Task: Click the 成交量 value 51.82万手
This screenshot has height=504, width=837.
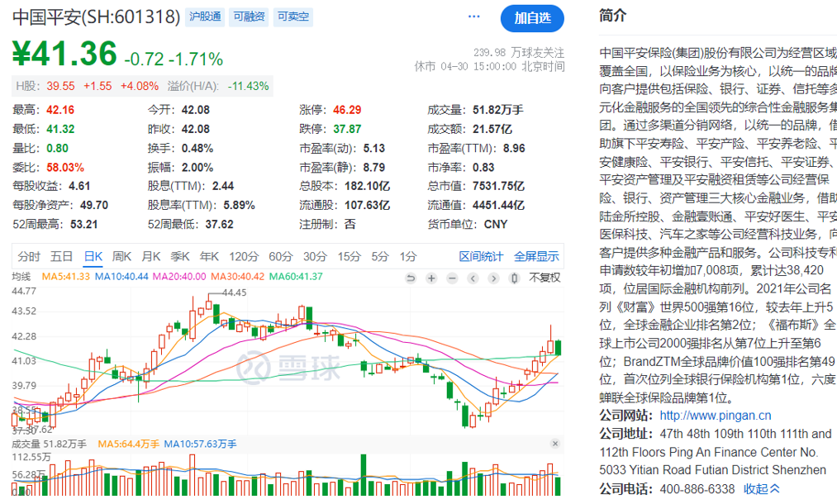Action: coord(498,110)
